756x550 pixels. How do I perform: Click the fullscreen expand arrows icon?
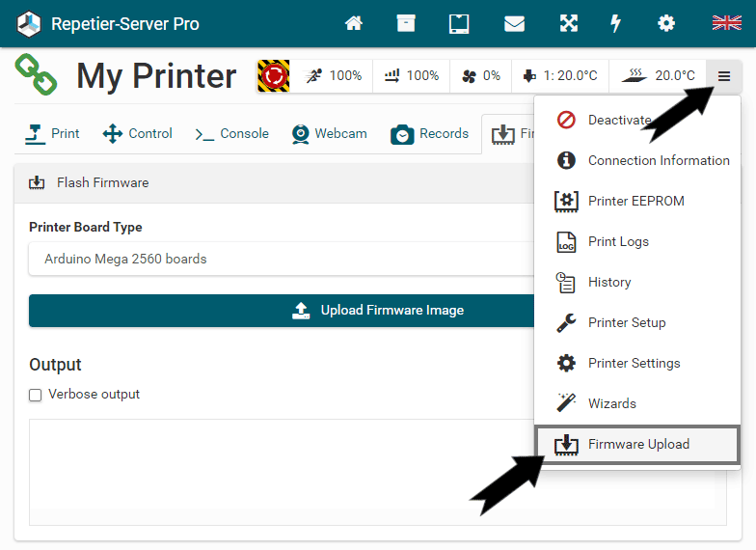(569, 23)
